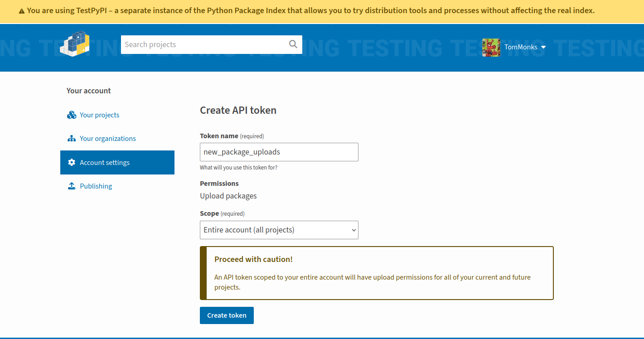
Task: Click the PyPI cubes logo
Action: [x=75, y=44]
